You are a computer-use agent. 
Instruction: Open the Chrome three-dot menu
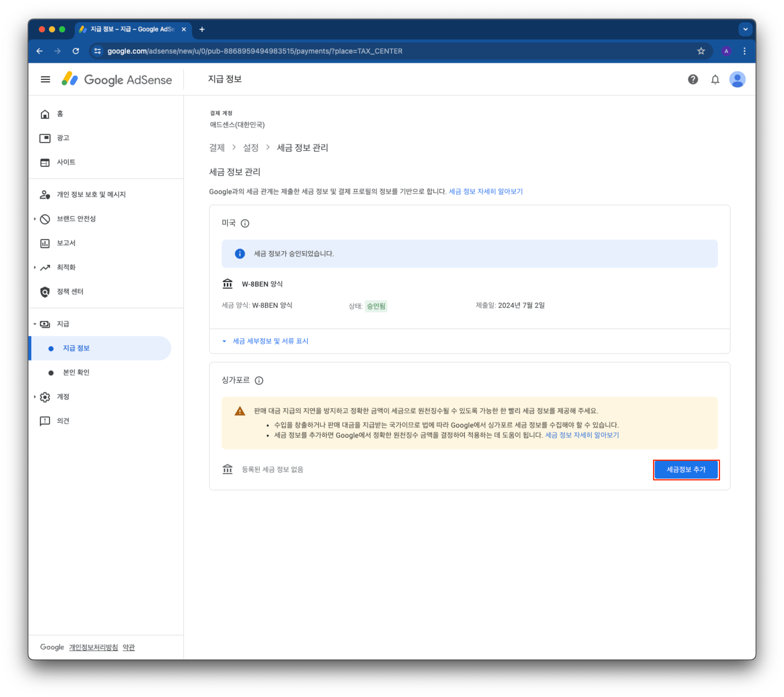coord(744,51)
